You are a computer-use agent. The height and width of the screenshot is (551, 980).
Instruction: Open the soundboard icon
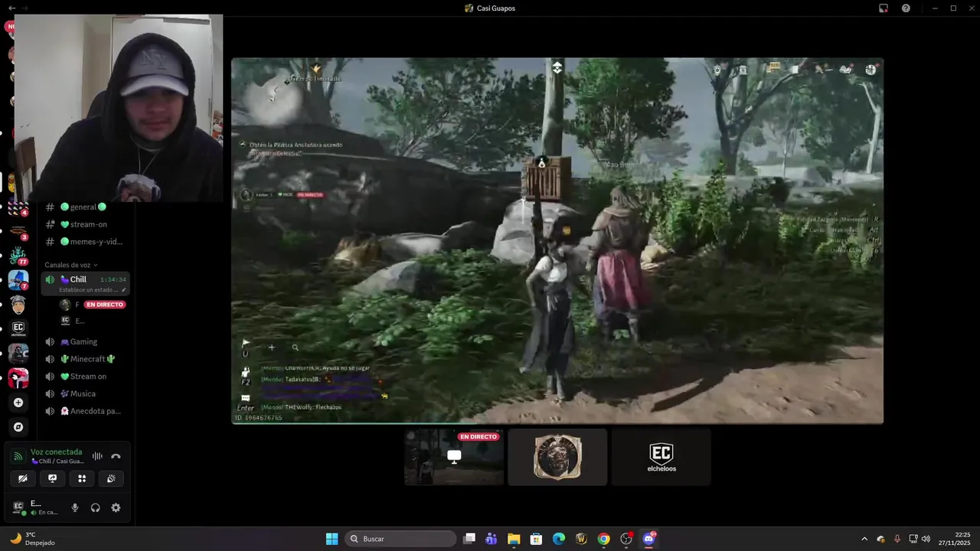111,478
